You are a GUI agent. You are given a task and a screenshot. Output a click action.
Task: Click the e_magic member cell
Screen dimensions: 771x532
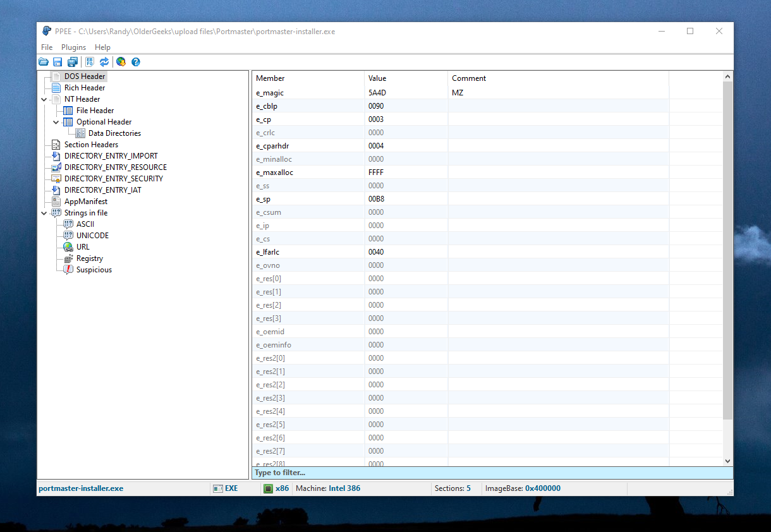point(308,93)
